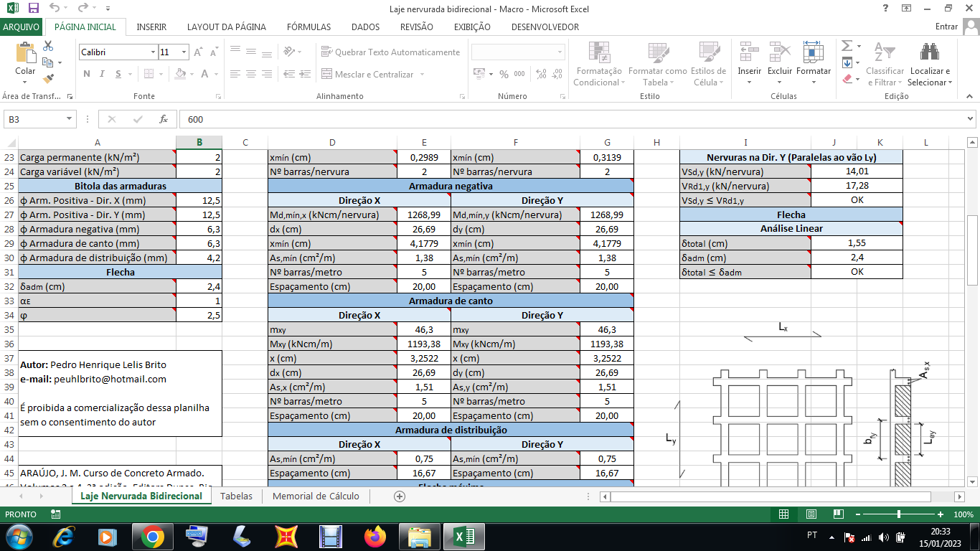The width and height of the screenshot is (980, 551).
Task: Click the increase decimal places icon
Action: click(x=540, y=74)
